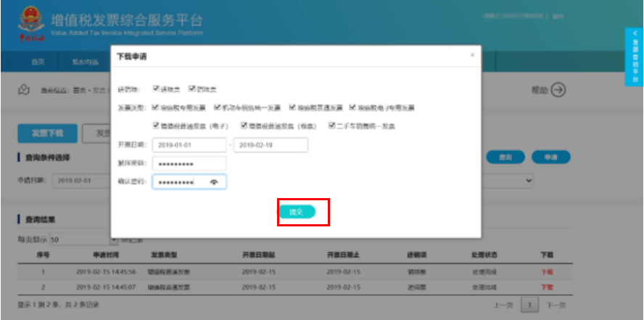644x320 pixels.
Task: Click 申请日期 field showing 2019-02-01
Action: (81, 181)
